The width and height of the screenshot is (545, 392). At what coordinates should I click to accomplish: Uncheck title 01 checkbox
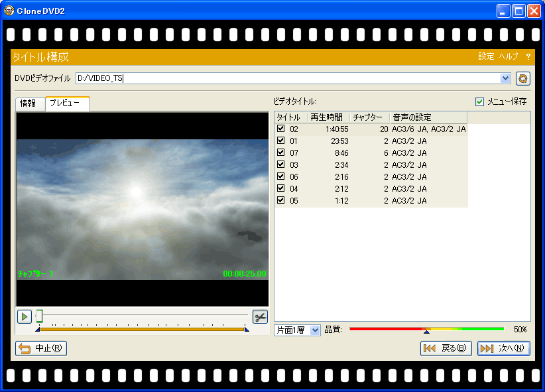coord(281,141)
